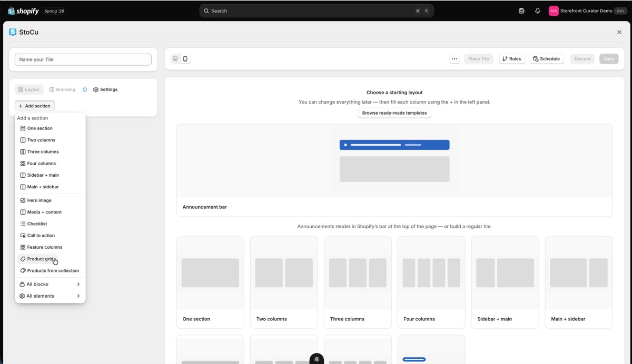Image resolution: width=632 pixels, height=364 pixels.
Task: Select Product grid in the menu
Action: click(x=38, y=259)
